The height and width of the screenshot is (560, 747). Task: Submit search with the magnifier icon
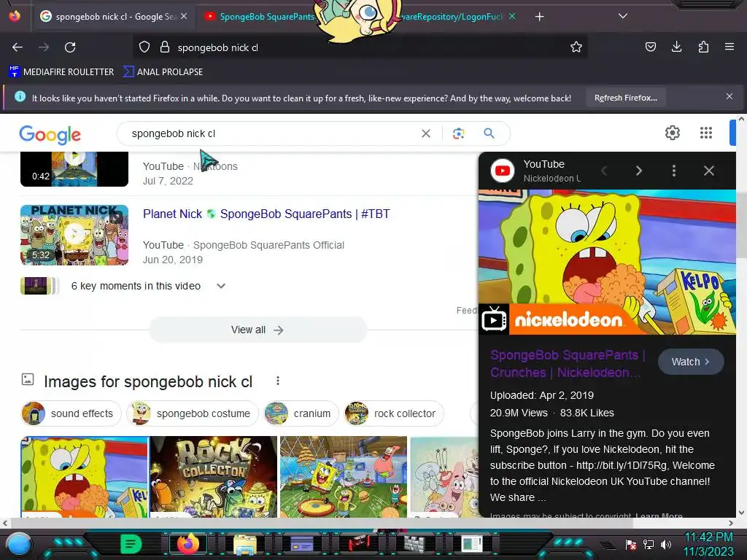point(489,134)
